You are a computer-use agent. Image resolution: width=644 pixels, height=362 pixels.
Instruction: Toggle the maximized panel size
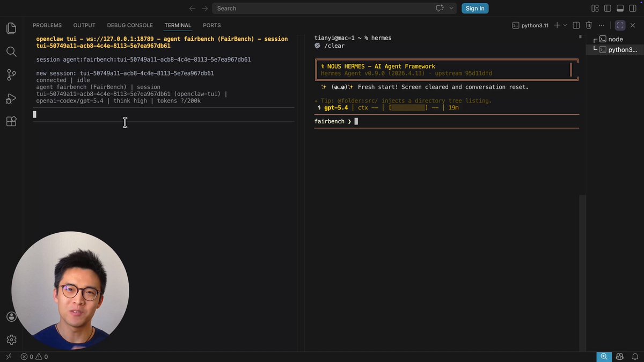[x=620, y=25]
